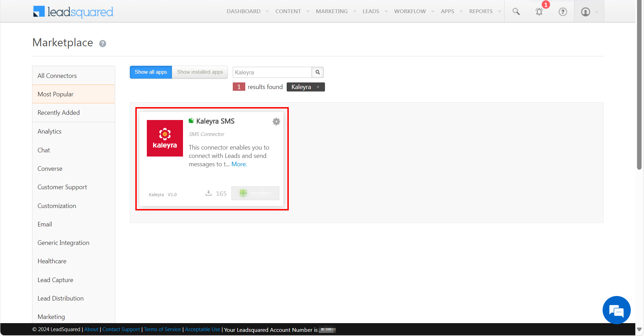
Task: Click the blurred button on Kaleyra card
Action: [x=255, y=193]
